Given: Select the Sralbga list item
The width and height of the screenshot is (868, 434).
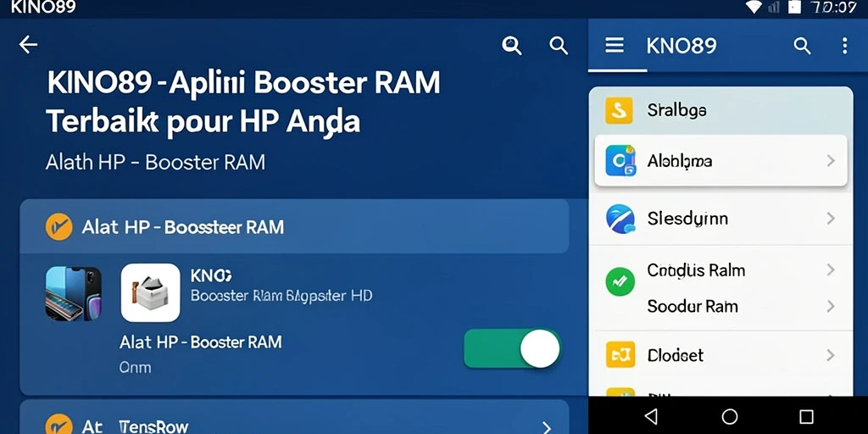Looking at the screenshot, I should click(x=721, y=110).
